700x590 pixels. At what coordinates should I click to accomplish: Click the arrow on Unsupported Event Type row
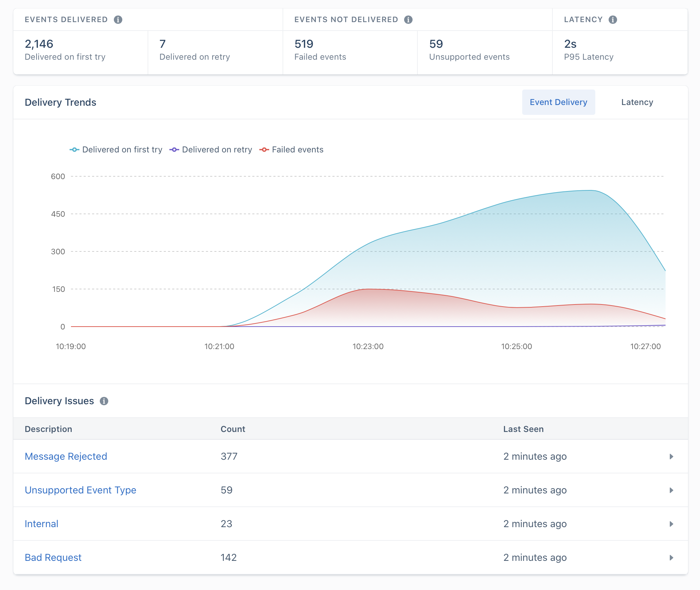672,490
